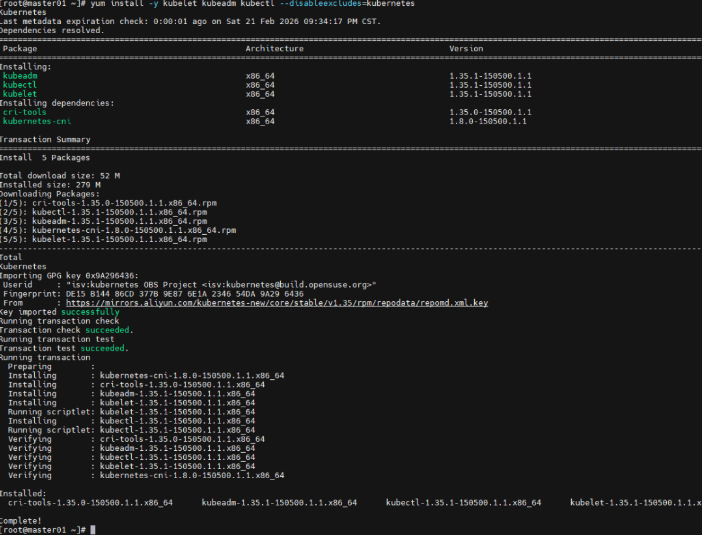Click green kubeadm name in the package table
Viewport: 702px width, 535px height.
pos(20,75)
